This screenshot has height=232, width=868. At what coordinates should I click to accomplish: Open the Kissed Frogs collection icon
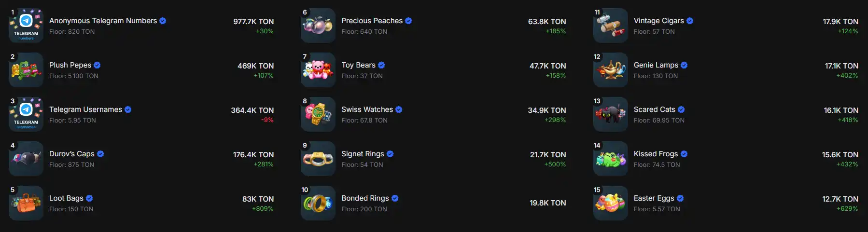[x=610, y=159]
